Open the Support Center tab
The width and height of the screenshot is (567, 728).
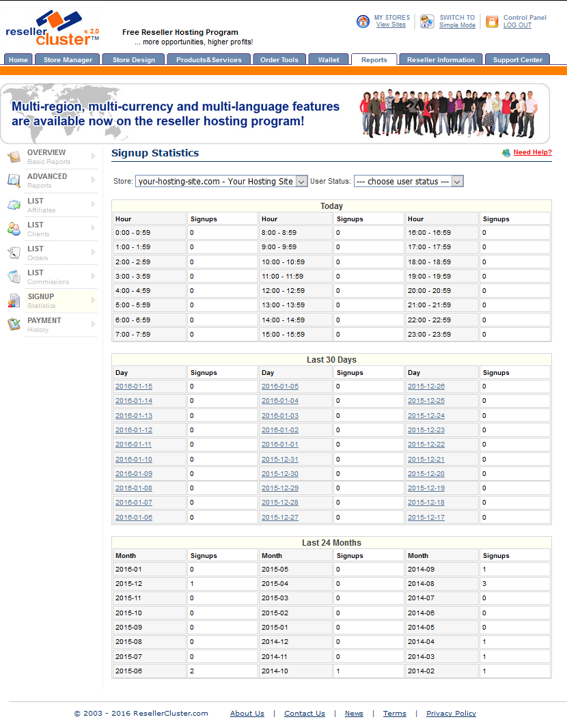[518, 59]
